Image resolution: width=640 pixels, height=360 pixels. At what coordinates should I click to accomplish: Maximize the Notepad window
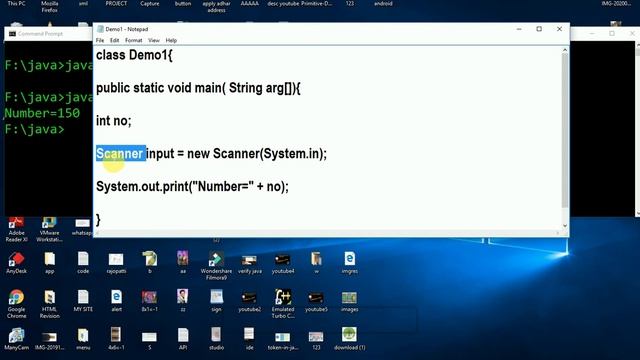coord(539,29)
